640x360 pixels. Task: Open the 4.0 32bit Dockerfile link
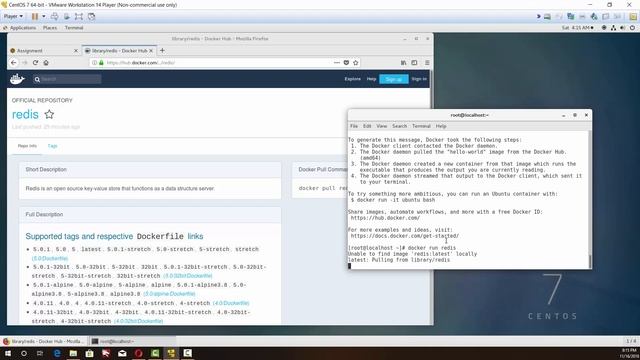(138, 321)
